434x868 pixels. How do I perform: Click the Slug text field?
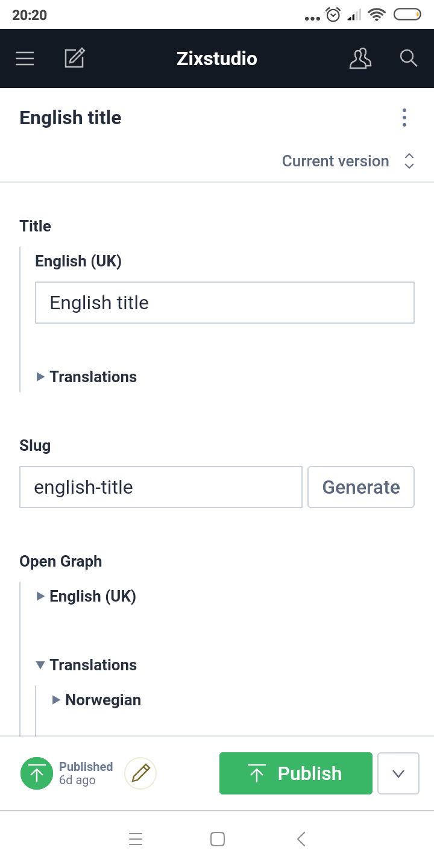(x=160, y=487)
